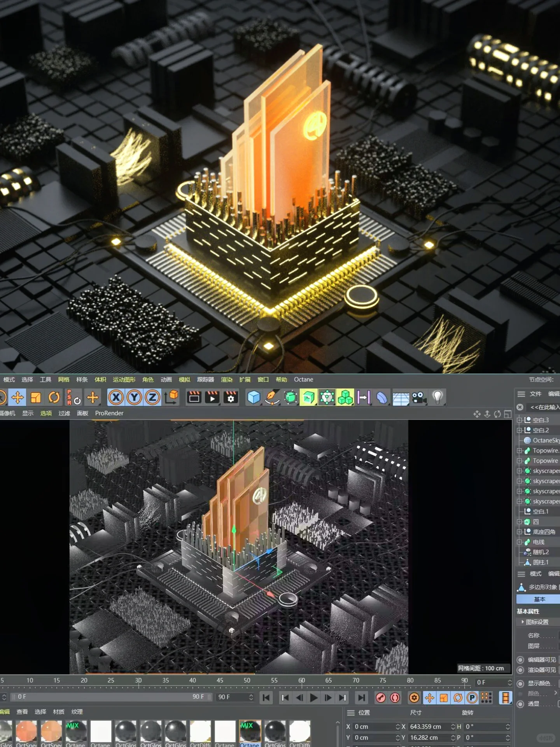
Task: Expand the 底座四角 object node
Action: coord(519,532)
